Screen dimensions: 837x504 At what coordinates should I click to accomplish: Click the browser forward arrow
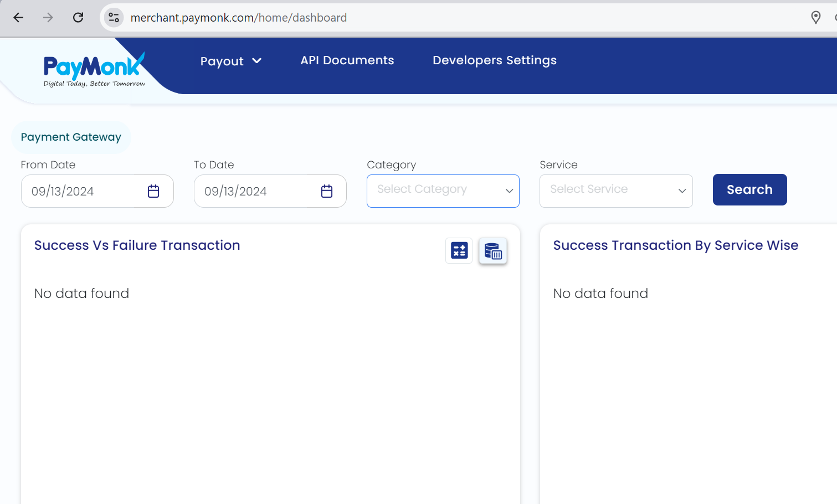point(48,18)
